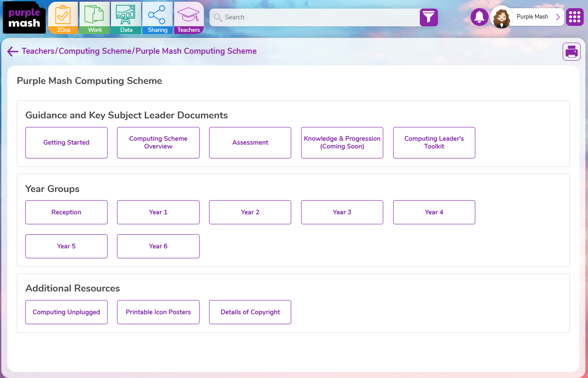
Task: Open the Assessment section
Action: [250, 143]
